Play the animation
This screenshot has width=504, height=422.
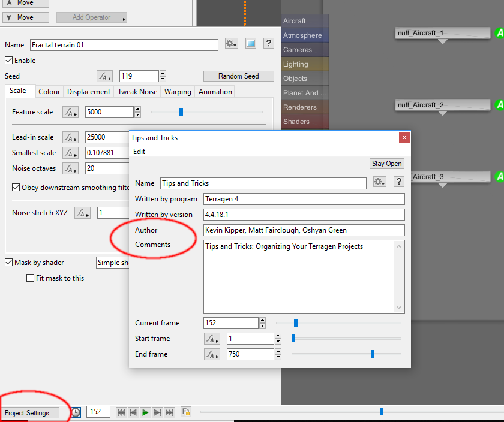click(x=145, y=412)
